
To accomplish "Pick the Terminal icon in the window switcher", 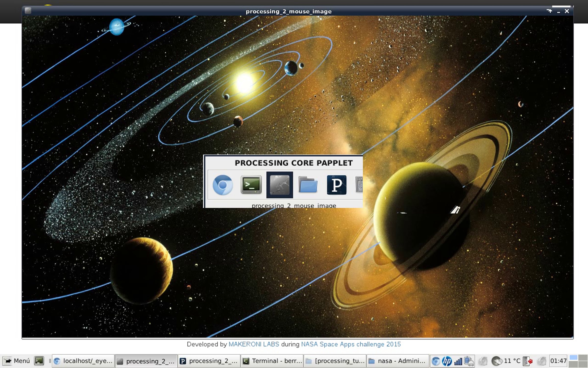I will click(x=251, y=185).
